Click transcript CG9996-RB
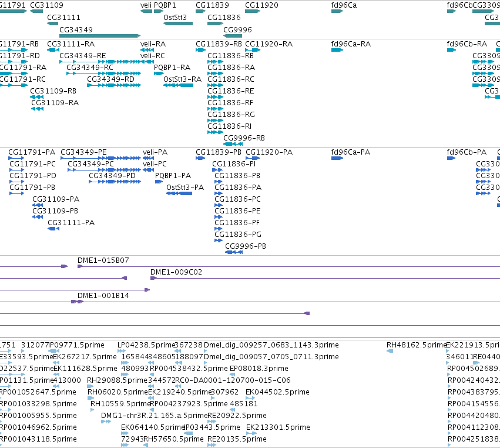 click(x=244, y=138)
